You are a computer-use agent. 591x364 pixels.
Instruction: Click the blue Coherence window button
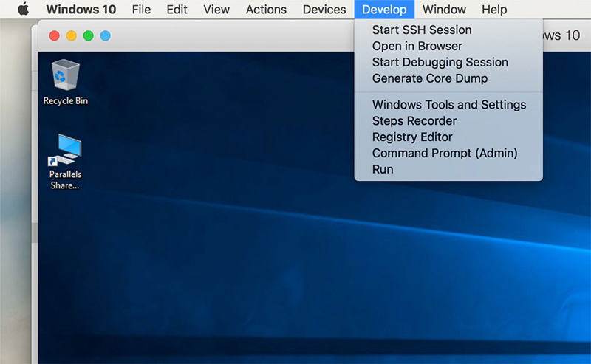click(105, 35)
